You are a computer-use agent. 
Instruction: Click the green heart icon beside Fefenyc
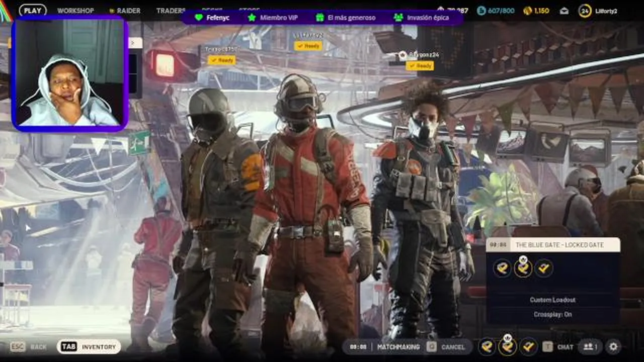coord(199,18)
